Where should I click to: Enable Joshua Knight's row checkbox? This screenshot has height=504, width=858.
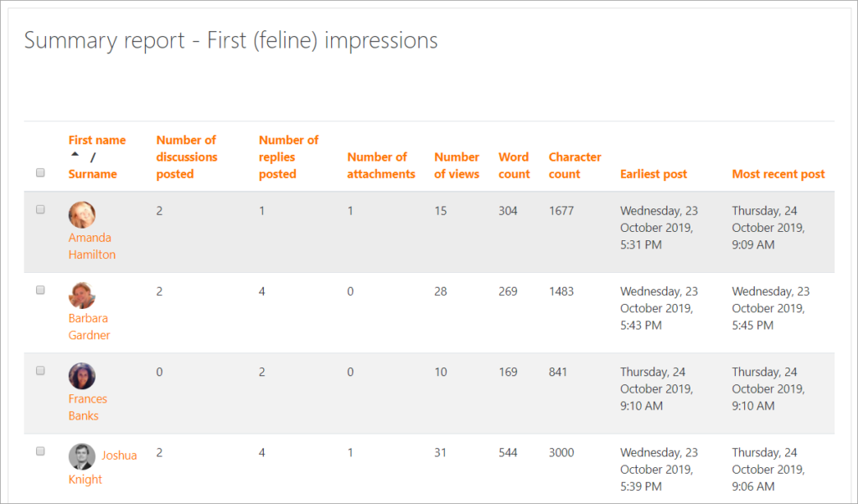pyautogui.click(x=40, y=451)
